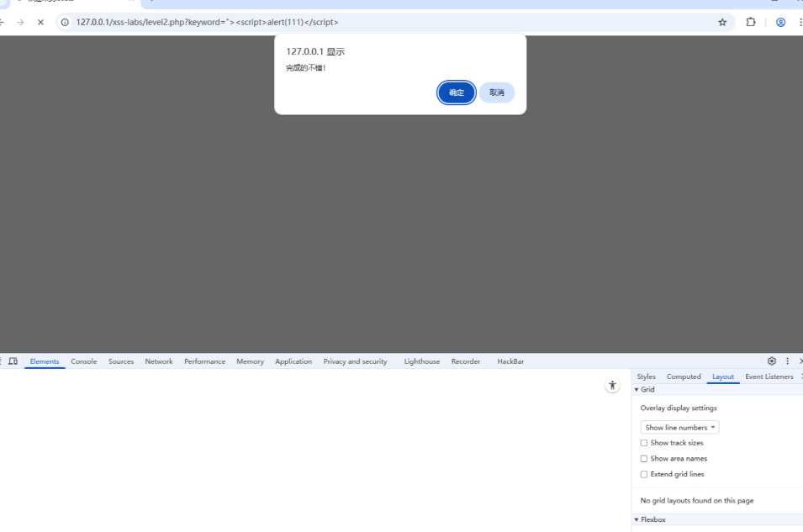Open the Performance tab
The image size is (803, 532).
click(205, 361)
